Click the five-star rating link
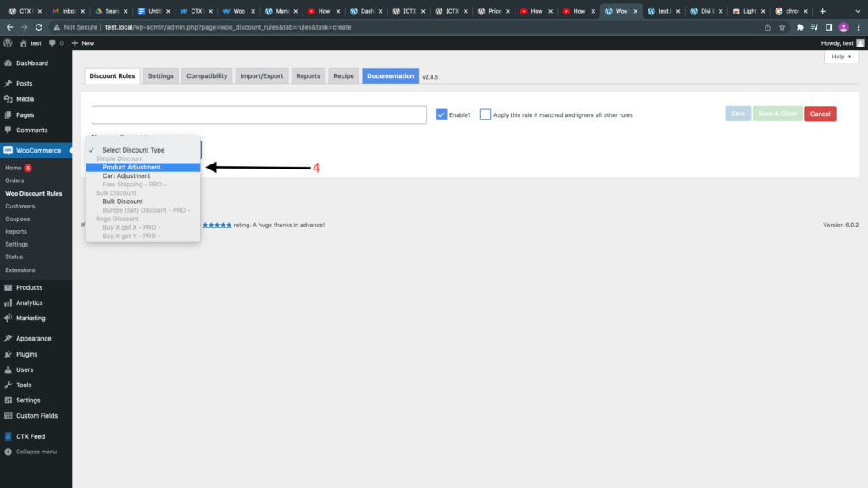Screen dimensions: 868x488 point(217,225)
